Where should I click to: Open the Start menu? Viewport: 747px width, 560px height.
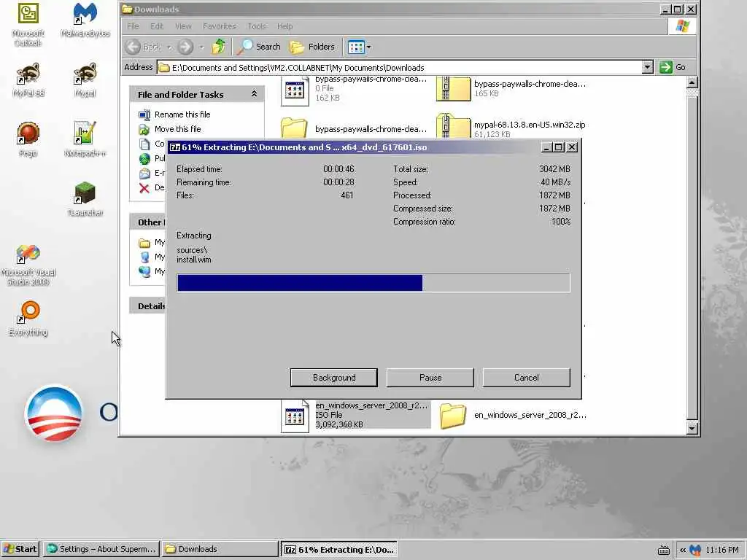coord(20,549)
